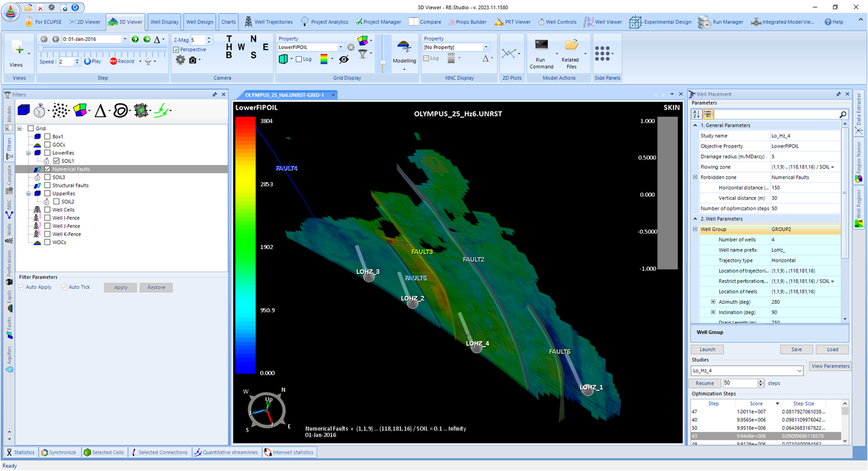Open Related Files folder icon
This screenshot has width=868, height=471.
click(571, 45)
